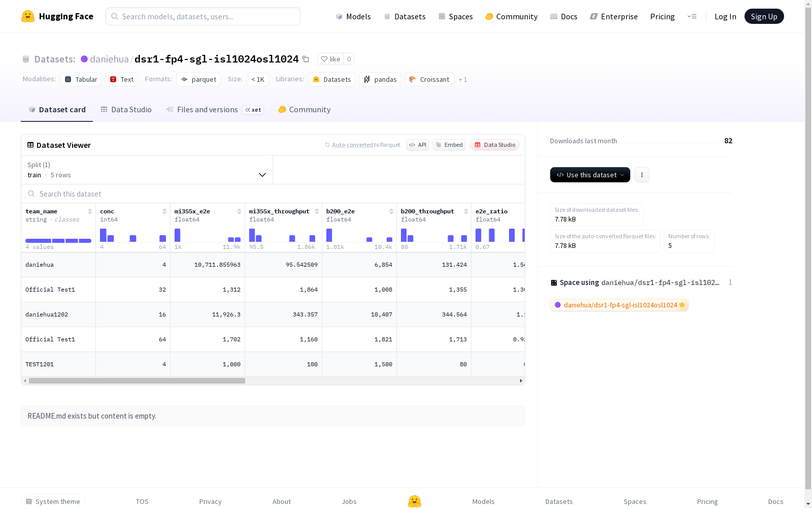The image size is (812, 508).
Task: Click the Datasets stack icon in the title
Action: tap(26, 59)
